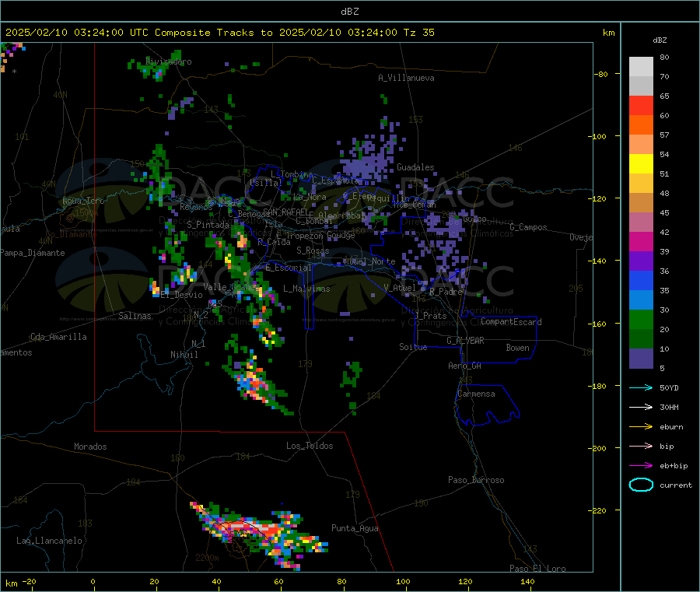Click the Pampa_Diamante map label
Viewport: 700px width, 592px height.
32,253
